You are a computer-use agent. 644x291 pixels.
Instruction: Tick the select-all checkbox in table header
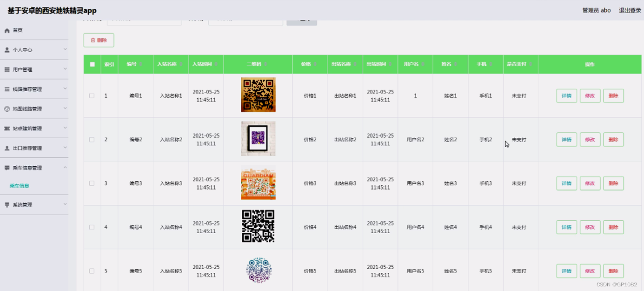[x=92, y=64]
